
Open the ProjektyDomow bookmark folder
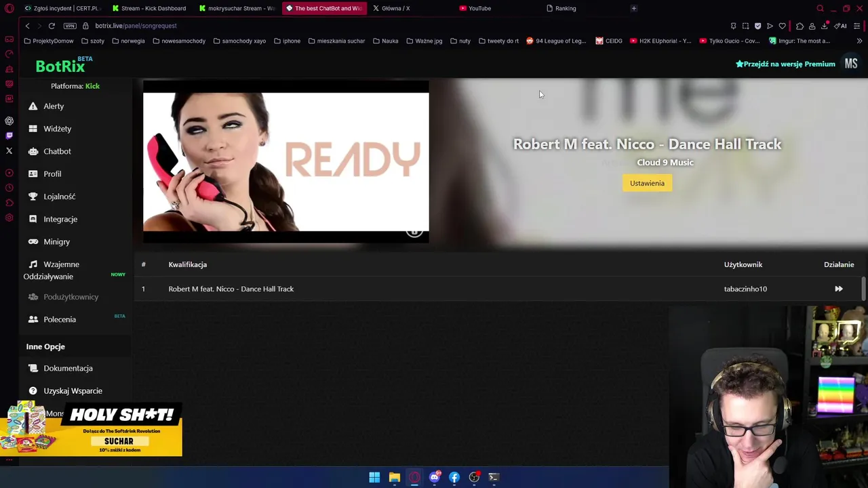pyautogui.click(x=48, y=41)
